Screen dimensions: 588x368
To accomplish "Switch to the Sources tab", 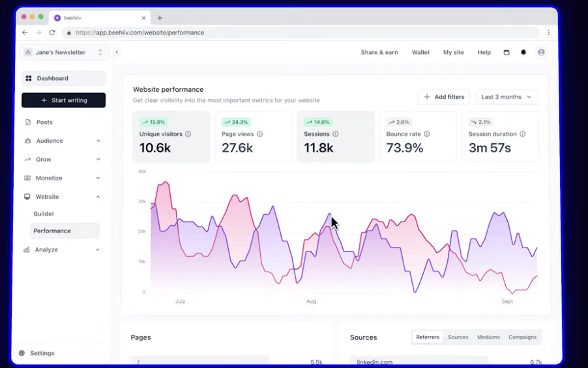I will (x=458, y=337).
